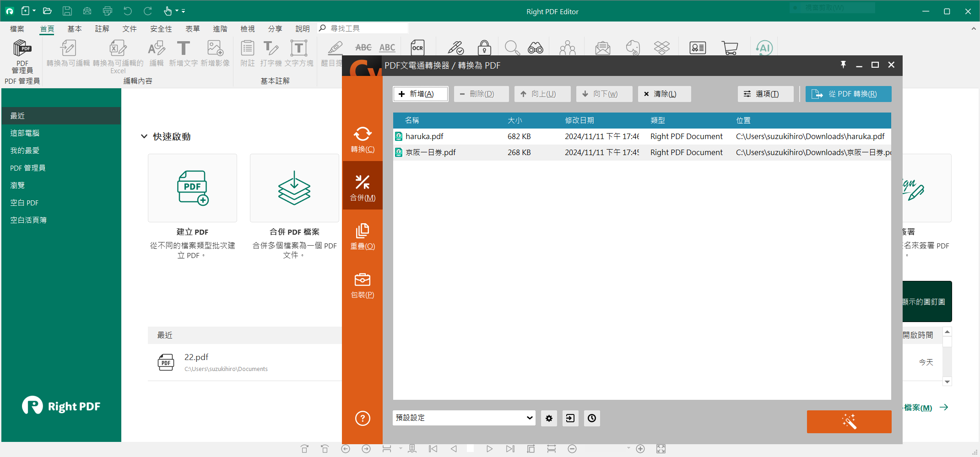
Task: Open the 預設設定 preset dropdown
Action: point(464,418)
